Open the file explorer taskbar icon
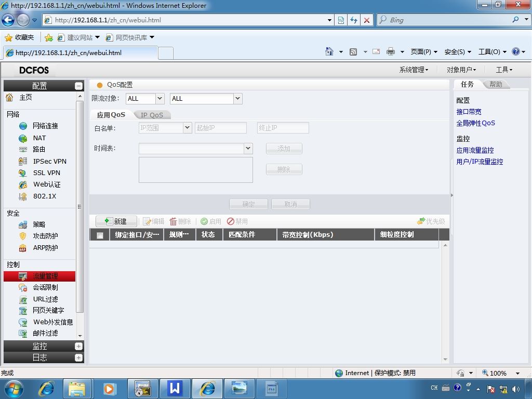 (77, 389)
